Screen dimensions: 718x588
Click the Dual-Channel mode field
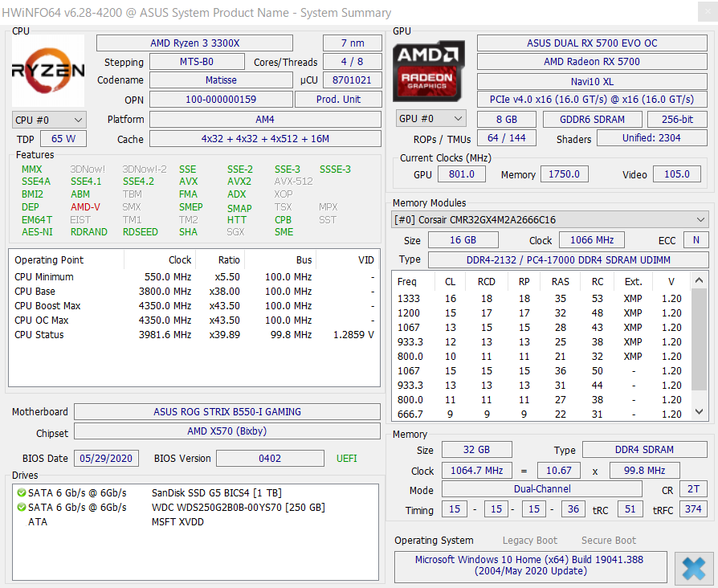tap(542, 489)
